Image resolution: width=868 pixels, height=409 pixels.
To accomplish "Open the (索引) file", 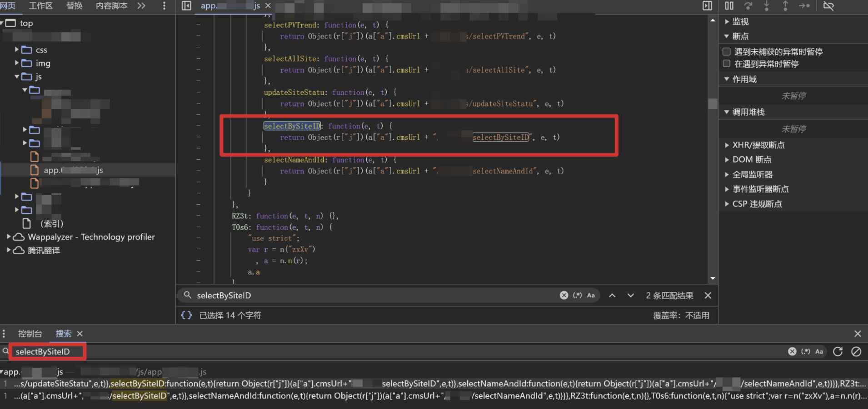I will 51,224.
